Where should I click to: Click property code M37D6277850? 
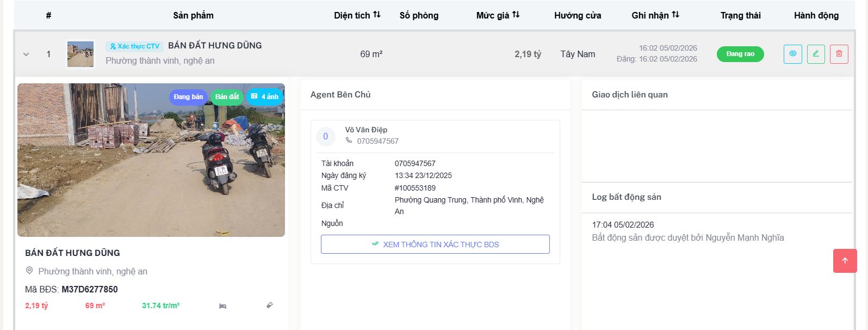click(x=90, y=289)
